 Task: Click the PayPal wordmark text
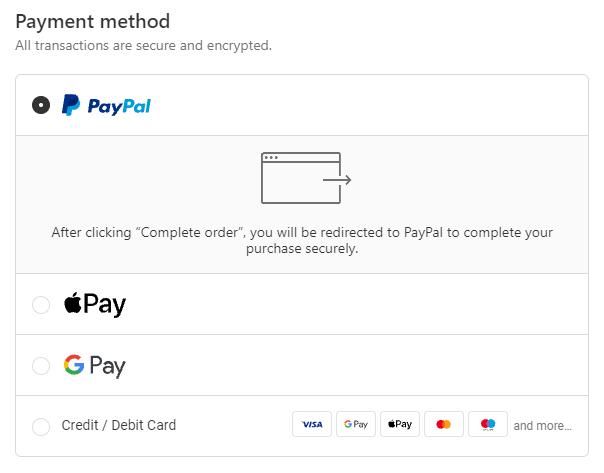[x=118, y=106]
